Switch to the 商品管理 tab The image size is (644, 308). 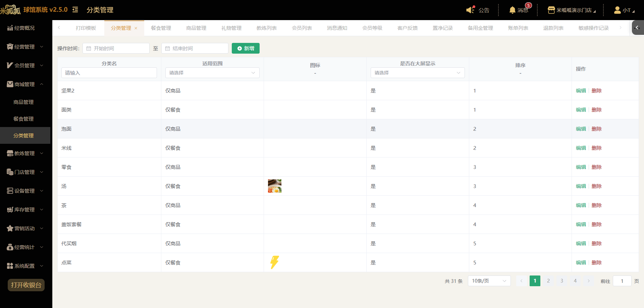[x=196, y=28]
